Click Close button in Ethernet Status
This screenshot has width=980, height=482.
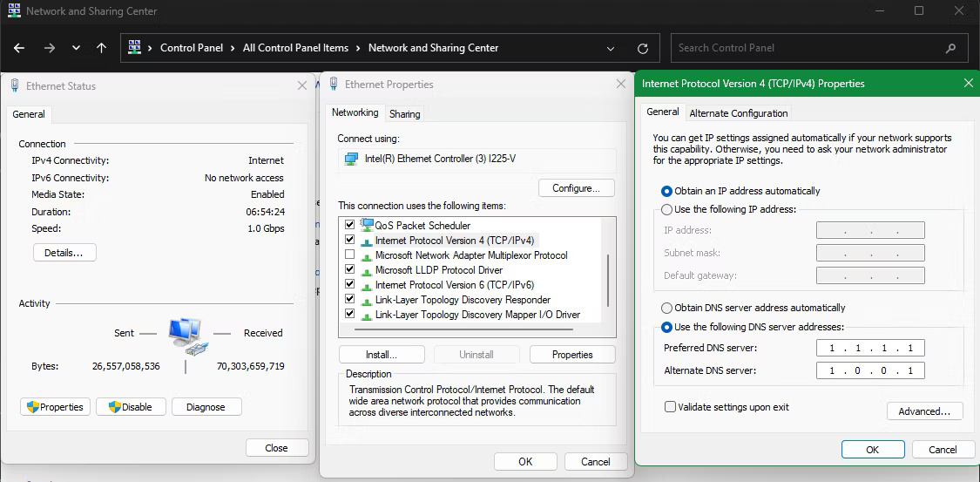[277, 448]
